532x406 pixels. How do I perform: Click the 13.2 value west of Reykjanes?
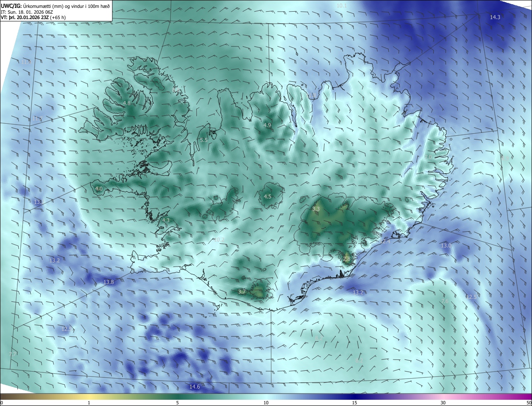55,261
